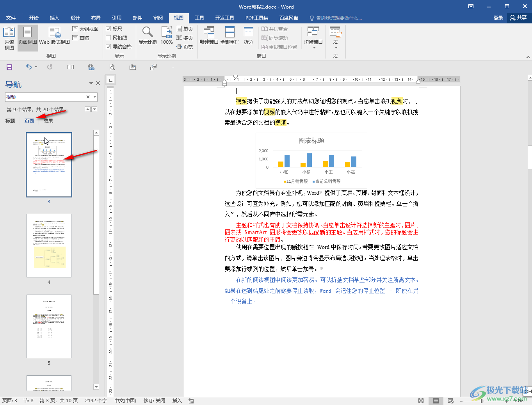Open the 引用 References tab
The width and height of the screenshot is (532, 405).
pyautogui.click(x=117, y=18)
